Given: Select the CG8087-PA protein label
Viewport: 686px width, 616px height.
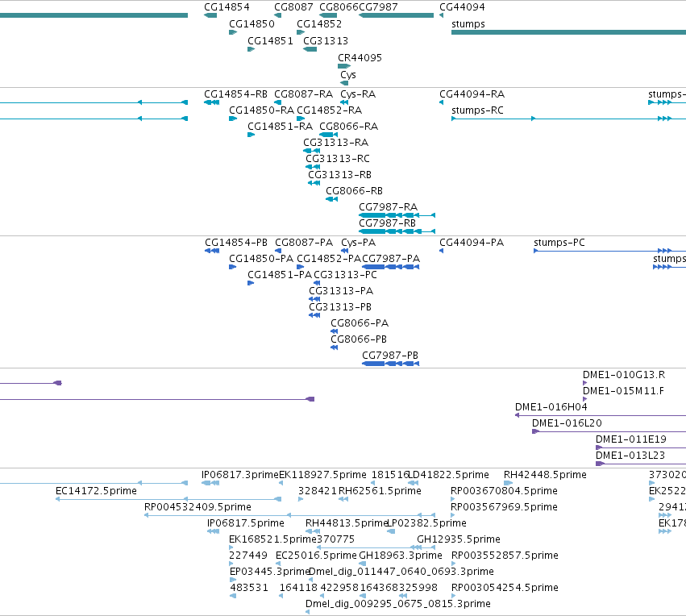Looking at the screenshot, I should (304, 243).
